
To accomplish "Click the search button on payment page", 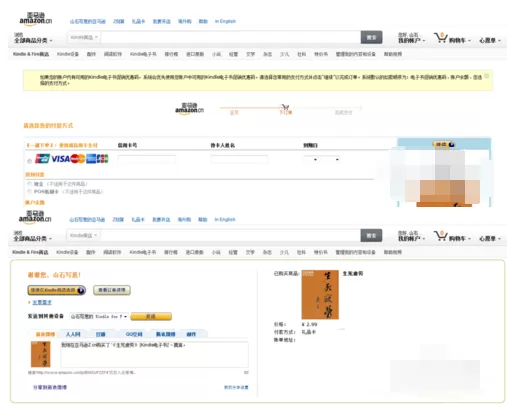I will tap(371, 37).
